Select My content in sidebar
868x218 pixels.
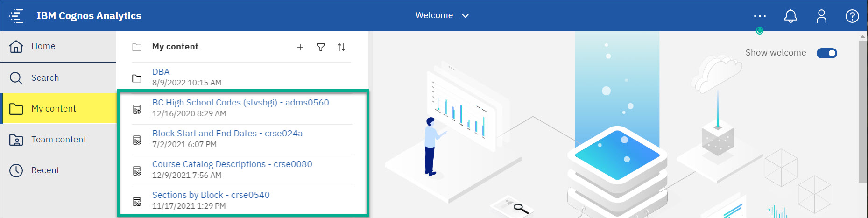coord(58,109)
